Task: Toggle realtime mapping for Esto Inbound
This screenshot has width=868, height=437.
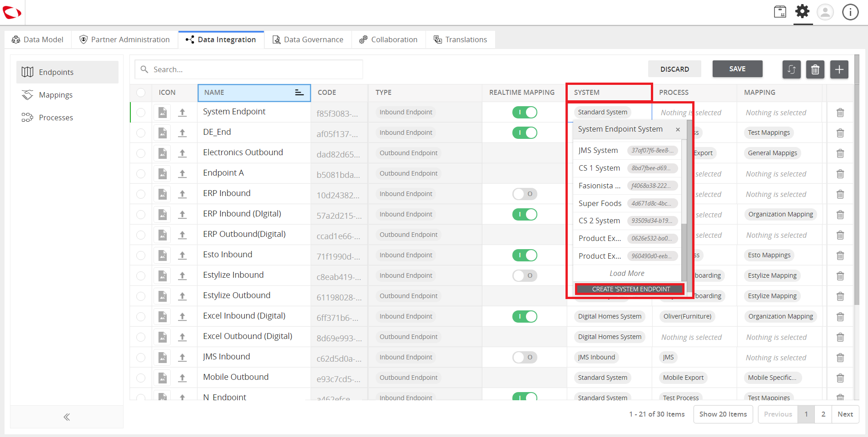Action: [x=525, y=255]
